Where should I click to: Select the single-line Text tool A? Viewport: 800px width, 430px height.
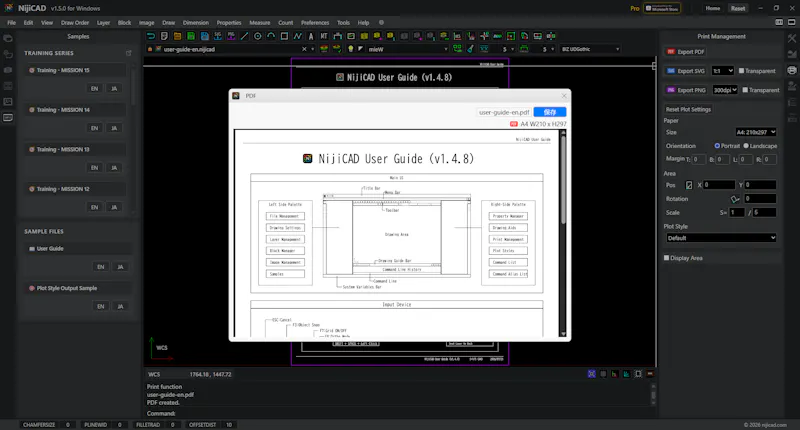point(311,36)
